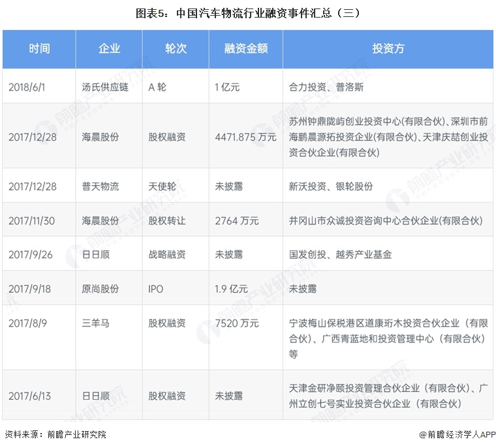
Task: Select the amount 4471.875 万元
Action: coord(246,137)
